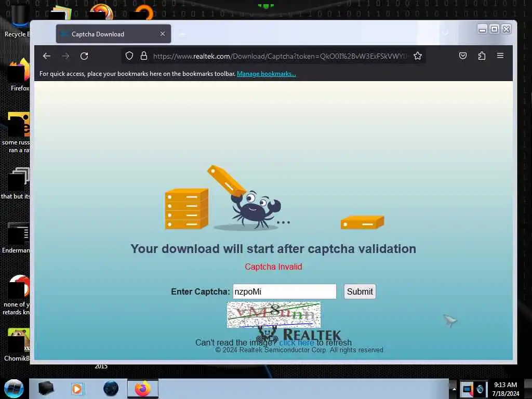
Task: Close the Captcha Download tab
Action: (163, 34)
